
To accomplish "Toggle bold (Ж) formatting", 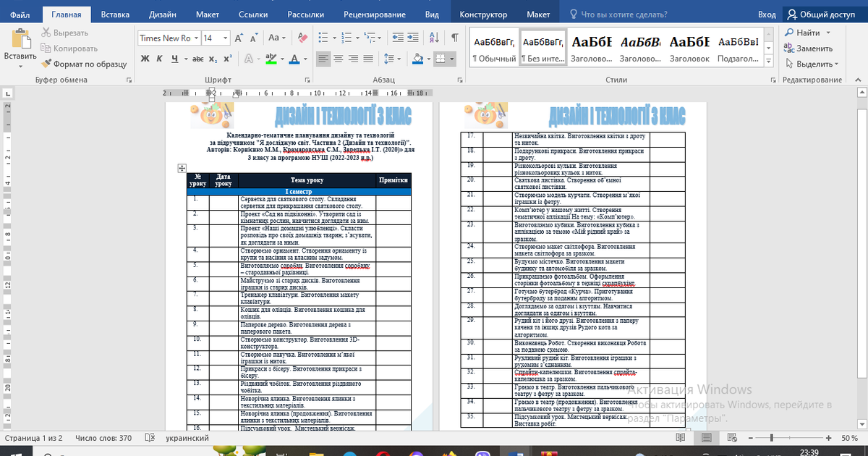I will coord(145,59).
